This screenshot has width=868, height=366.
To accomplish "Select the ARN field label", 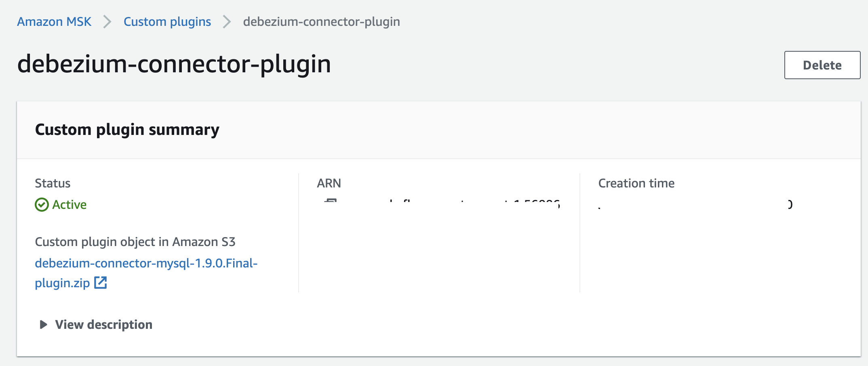I will [329, 183].
